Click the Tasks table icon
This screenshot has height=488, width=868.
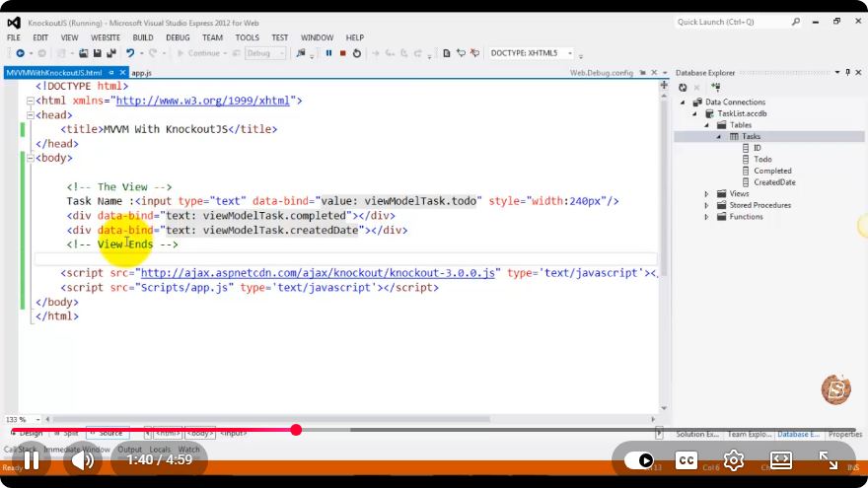[x=734, y=136]
